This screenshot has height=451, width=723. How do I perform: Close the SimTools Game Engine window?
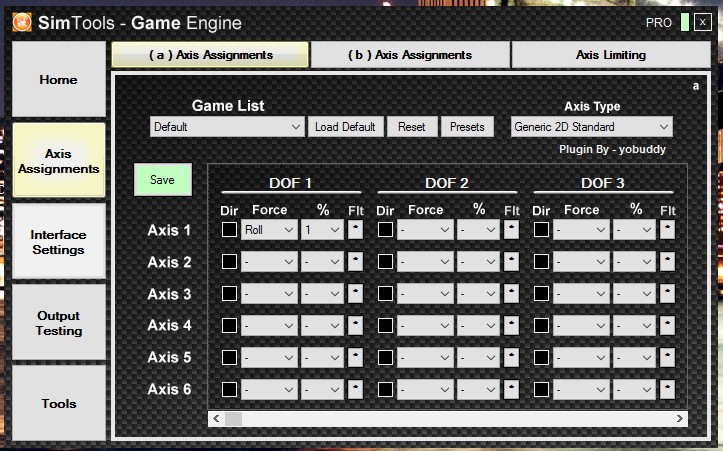coord(703,22)
